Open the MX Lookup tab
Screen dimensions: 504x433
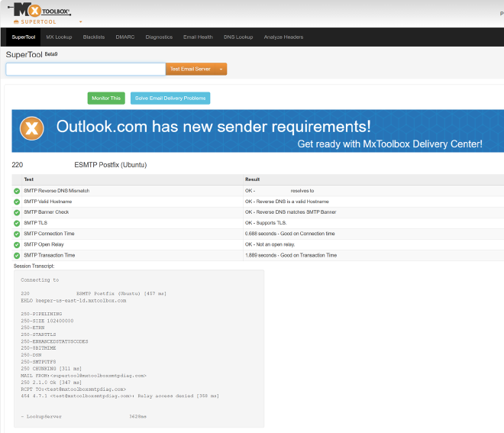59,37
